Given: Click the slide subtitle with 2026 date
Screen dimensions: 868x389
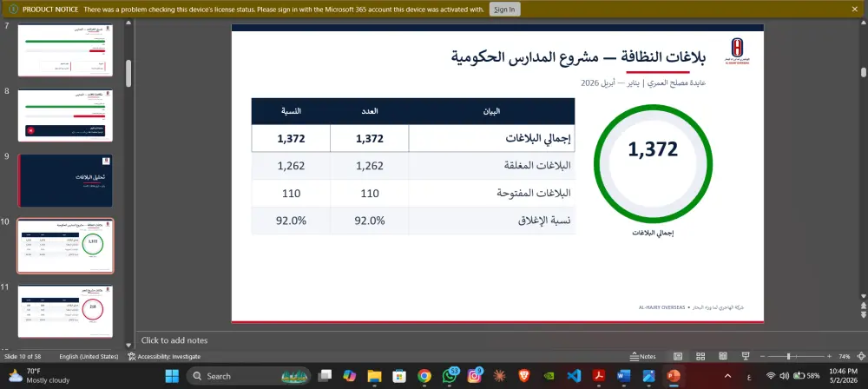Looking at the screenshot, I should tap(643, 83).
